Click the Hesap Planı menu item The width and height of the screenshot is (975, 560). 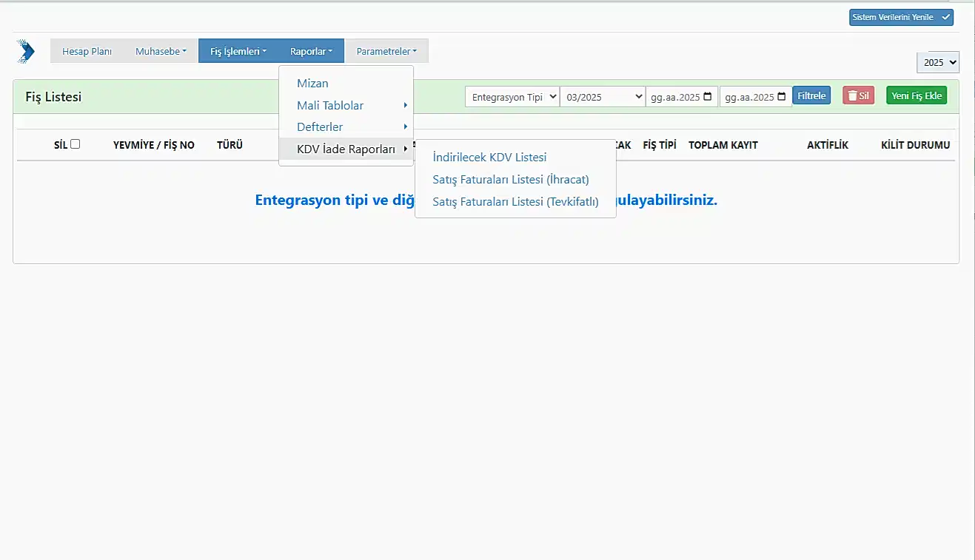point(87,51)
